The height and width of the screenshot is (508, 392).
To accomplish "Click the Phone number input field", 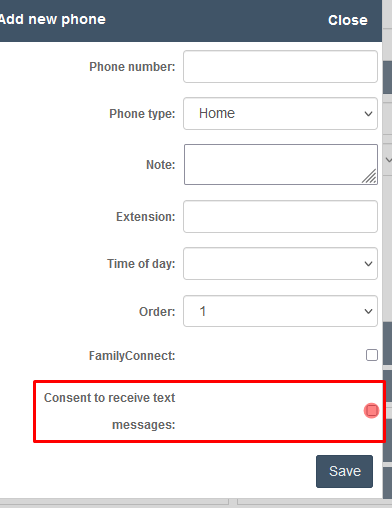I will 280,67.
